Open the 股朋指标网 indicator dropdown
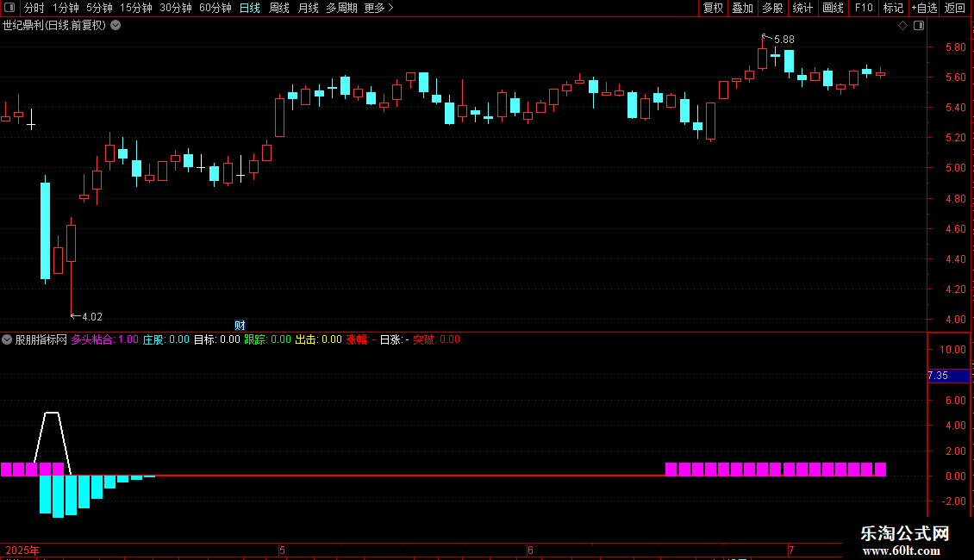Screen dimensions: 974x560 (x=7, y=339)
